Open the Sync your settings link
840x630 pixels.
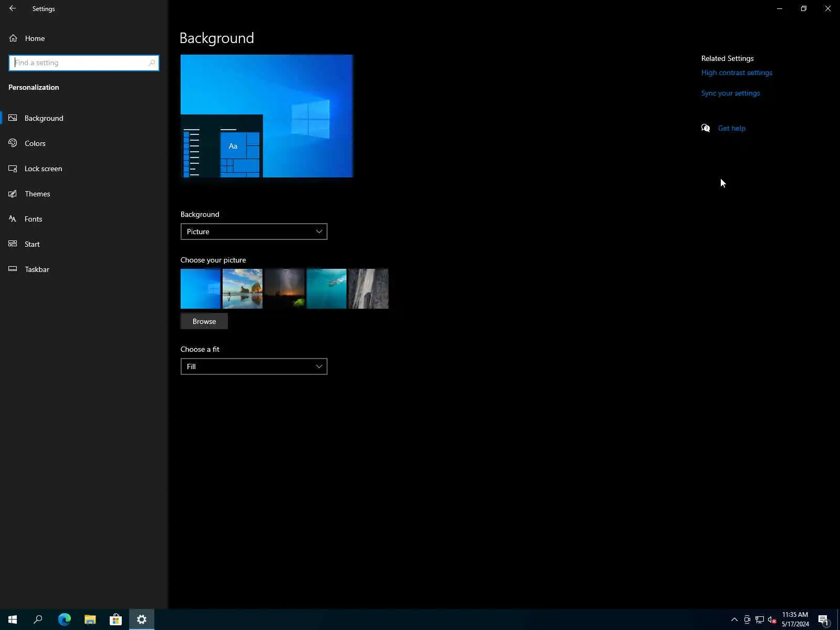point(730,93)
